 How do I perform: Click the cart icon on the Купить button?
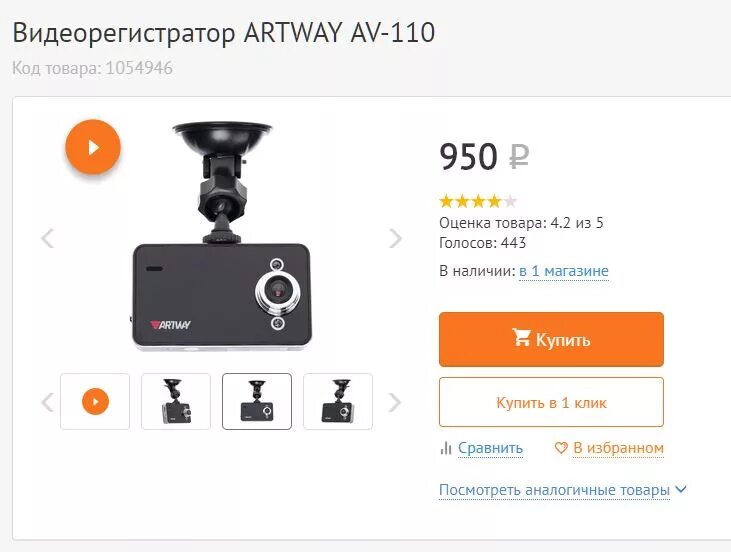click(x=521, y=338)
